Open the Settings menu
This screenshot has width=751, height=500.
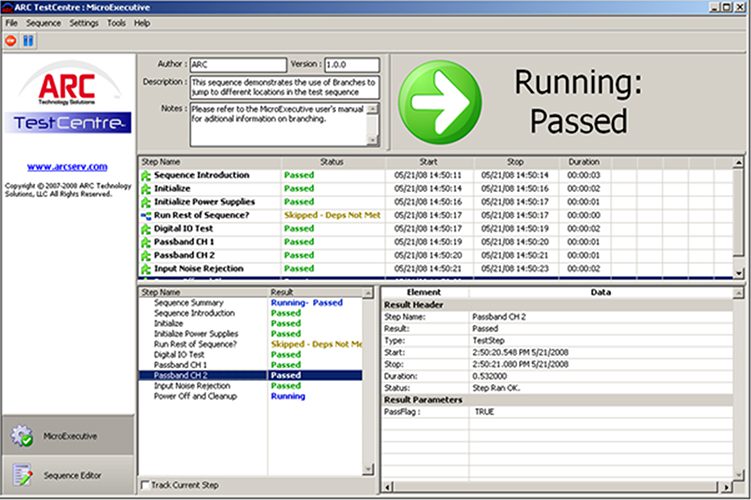tap(84, 23)
